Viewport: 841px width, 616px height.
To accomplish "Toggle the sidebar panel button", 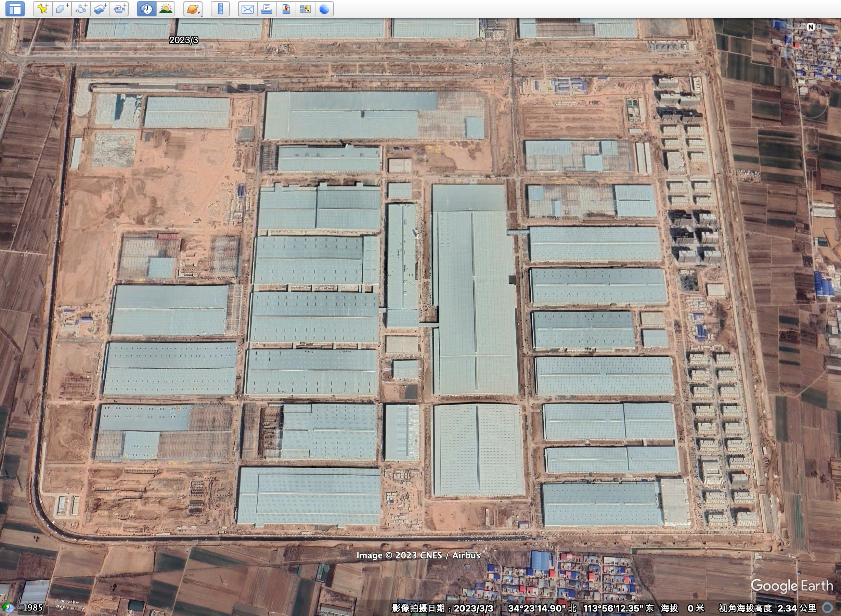I will click(x=15, y=9).
